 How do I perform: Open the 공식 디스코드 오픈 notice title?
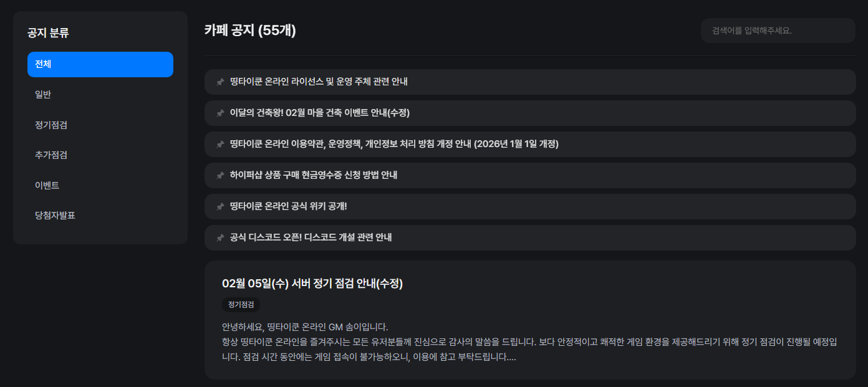click(311, 237)
